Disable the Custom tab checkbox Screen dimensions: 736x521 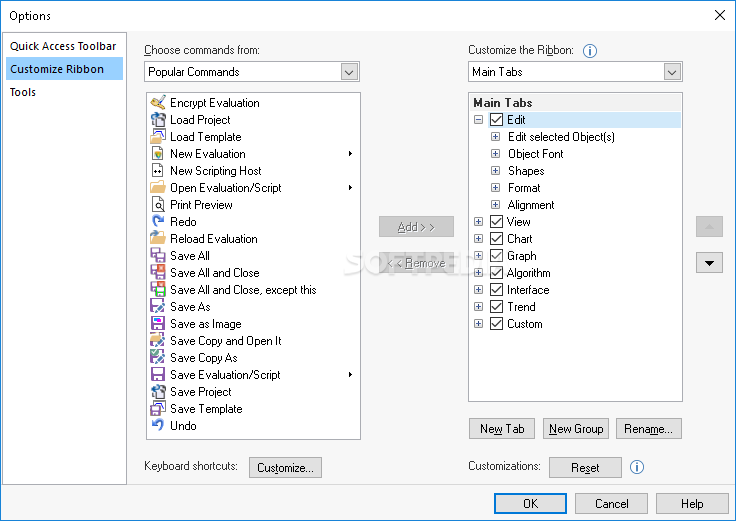click(496, 324)
